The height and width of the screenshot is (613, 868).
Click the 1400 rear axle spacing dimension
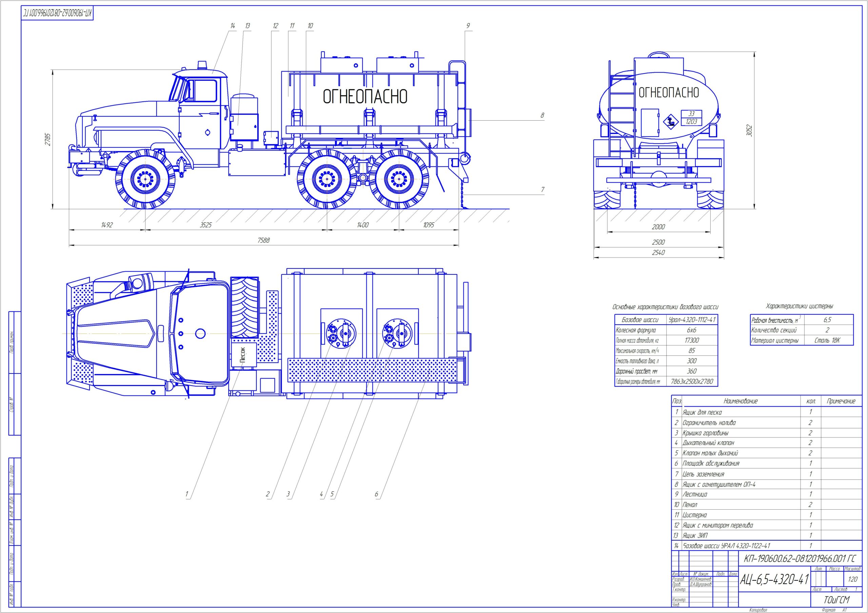point(362,225)
